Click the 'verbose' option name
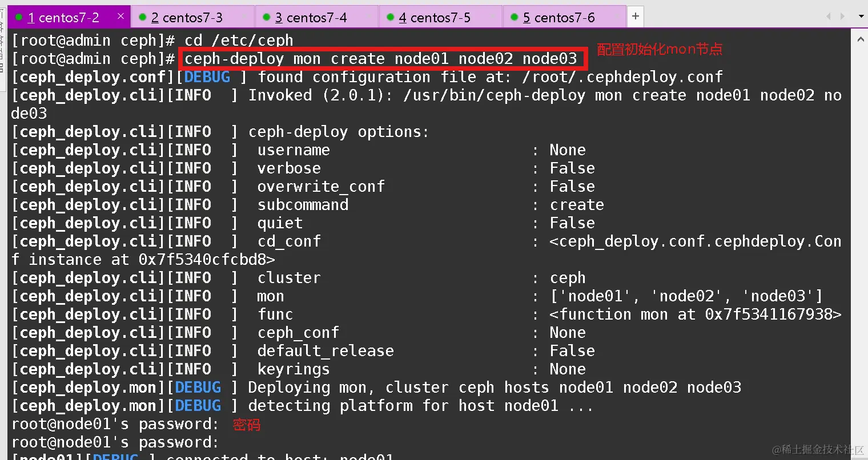This screenshot has height=460, width=868. point(289,168)
